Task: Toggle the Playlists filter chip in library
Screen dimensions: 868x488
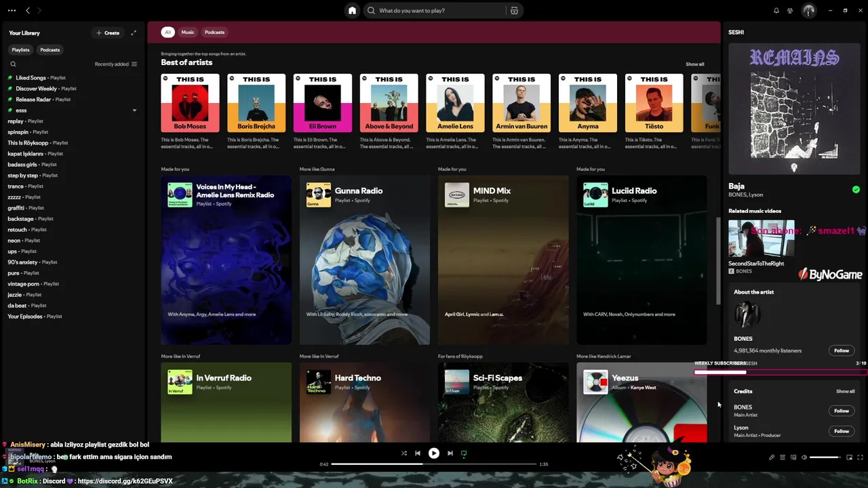Action: pyautogui.click(x=20, y=49)
